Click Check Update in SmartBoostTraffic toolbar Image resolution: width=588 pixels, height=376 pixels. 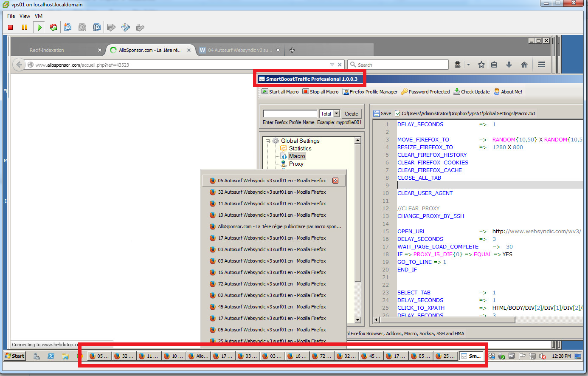tap(472, 92)
